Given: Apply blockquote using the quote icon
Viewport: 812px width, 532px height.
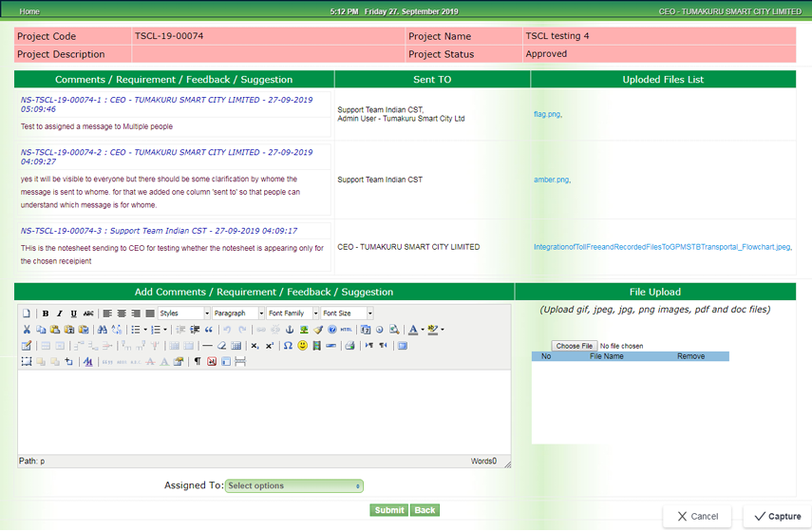Looking at the screenshot, I should tap(209, 330).
